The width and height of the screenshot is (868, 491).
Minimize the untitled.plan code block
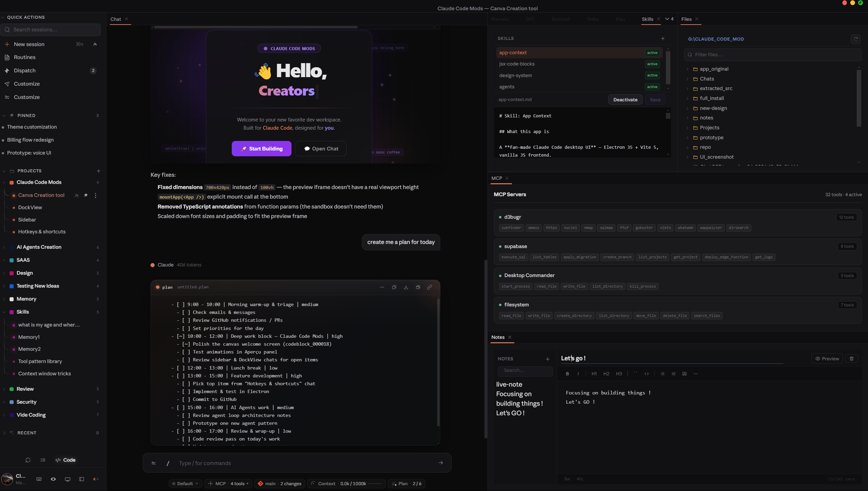(382, 287)
